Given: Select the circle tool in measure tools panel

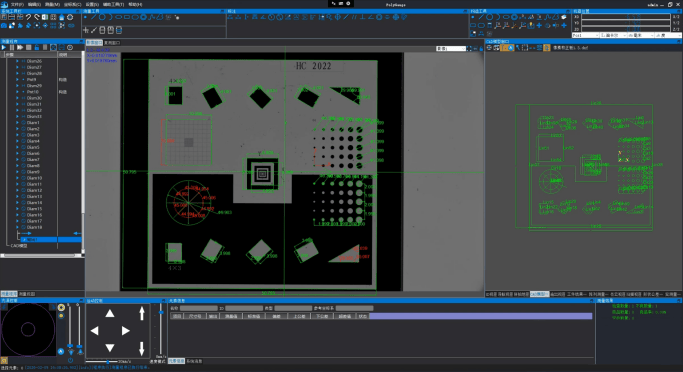Looking at the screenshot, I should tap(102, 17).
